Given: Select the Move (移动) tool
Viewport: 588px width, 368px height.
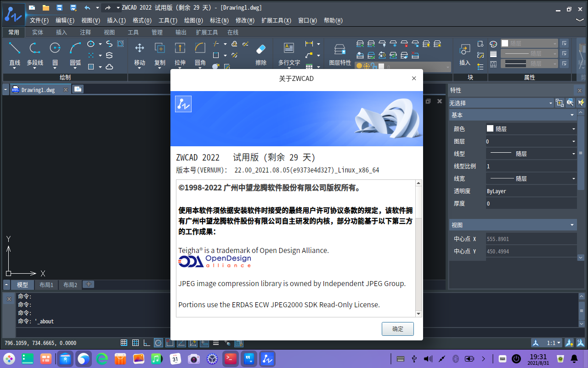Looking at the screenshot, I should (140, 54).
